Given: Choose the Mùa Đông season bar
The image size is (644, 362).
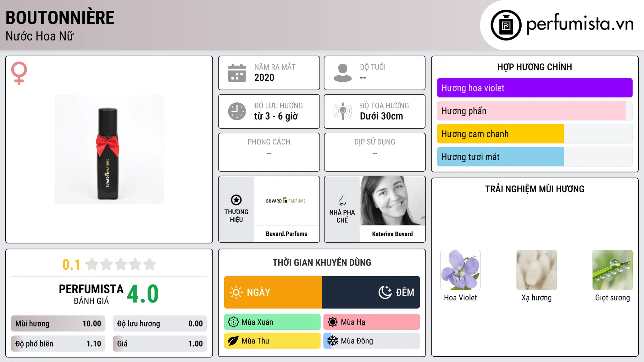Looking at the screenshot, I should (x=372, y=341).
